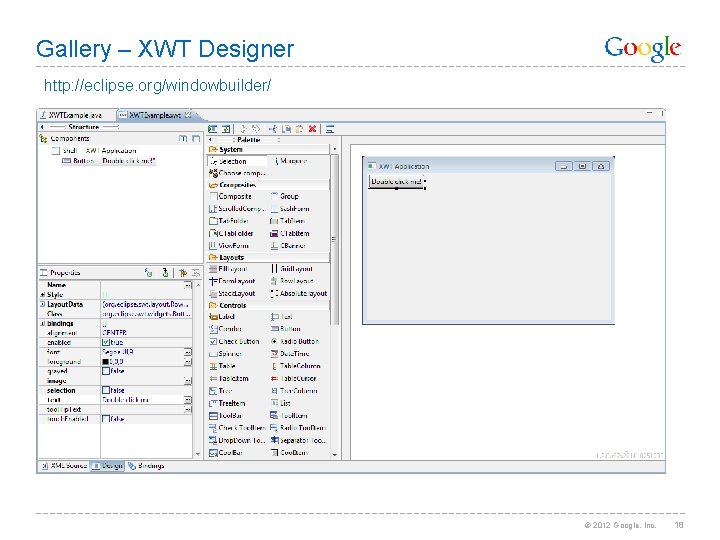Viewport: 720px width, 540px height.
Task: Open the eclipse.org/windowbuilder link
Action: pos(157,85)
